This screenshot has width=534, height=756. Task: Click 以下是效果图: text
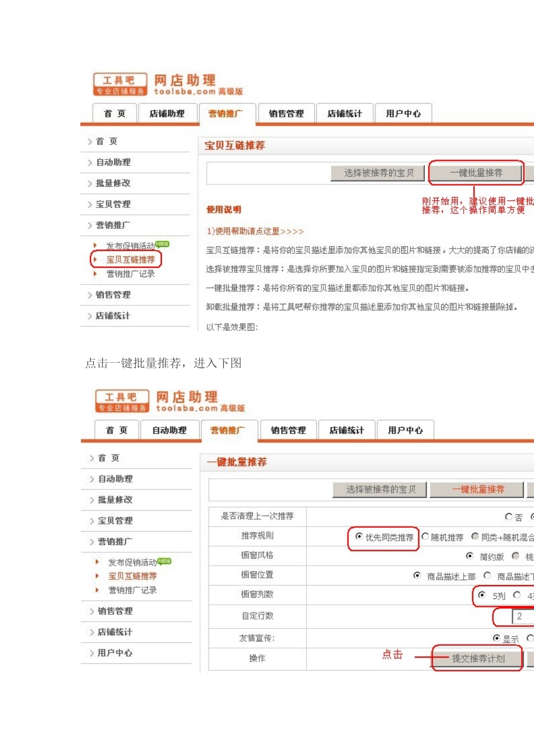coord(232,327)
